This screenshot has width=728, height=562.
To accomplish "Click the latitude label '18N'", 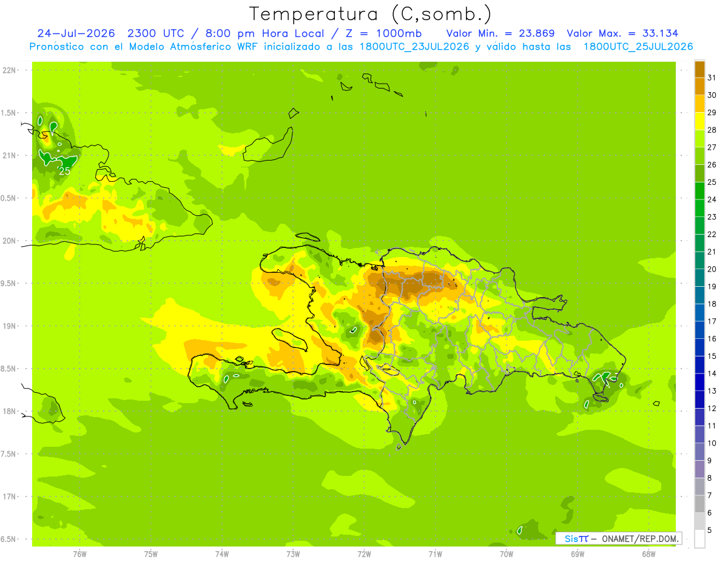I will point(10,411).
